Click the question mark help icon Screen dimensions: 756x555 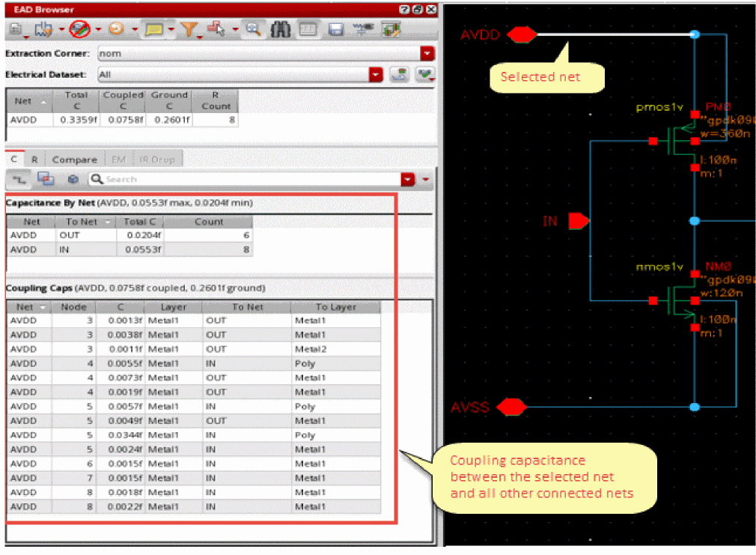[404, 10]
